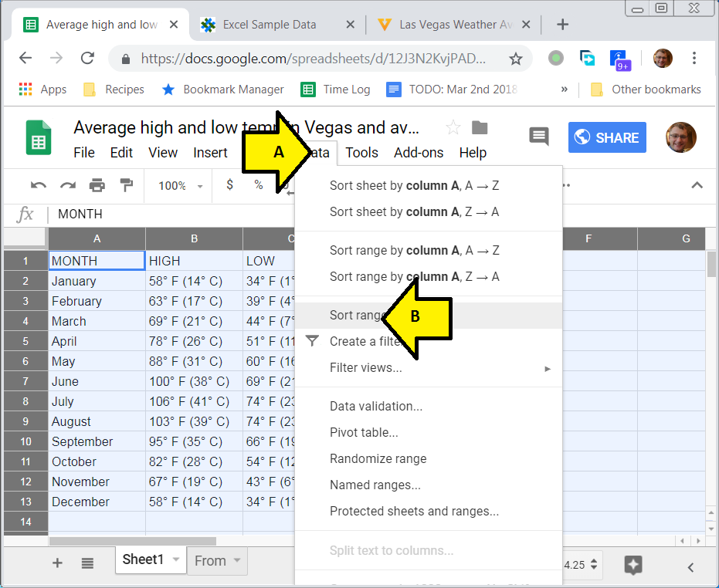
Task: Show hidden bookmarks with the double chevron
Action: tap(565, 90)
